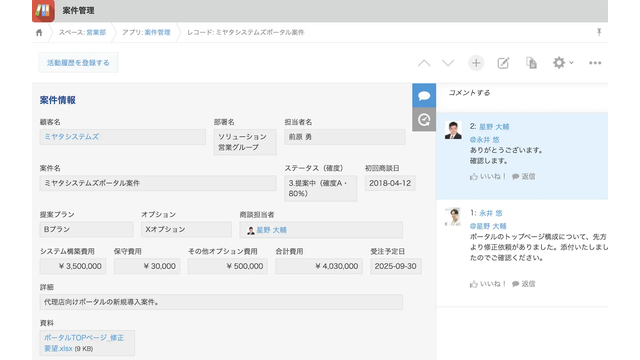Show the comments panel tab

[424, 96]
